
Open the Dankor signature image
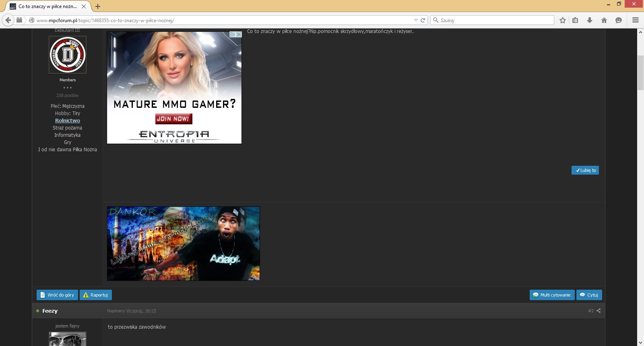click(184, 243)
